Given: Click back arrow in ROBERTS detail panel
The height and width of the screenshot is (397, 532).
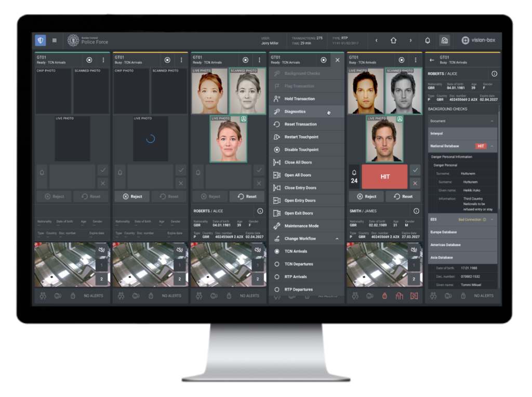Looking at the screenshot, I should pyautogui.click(x=431, y=60).
